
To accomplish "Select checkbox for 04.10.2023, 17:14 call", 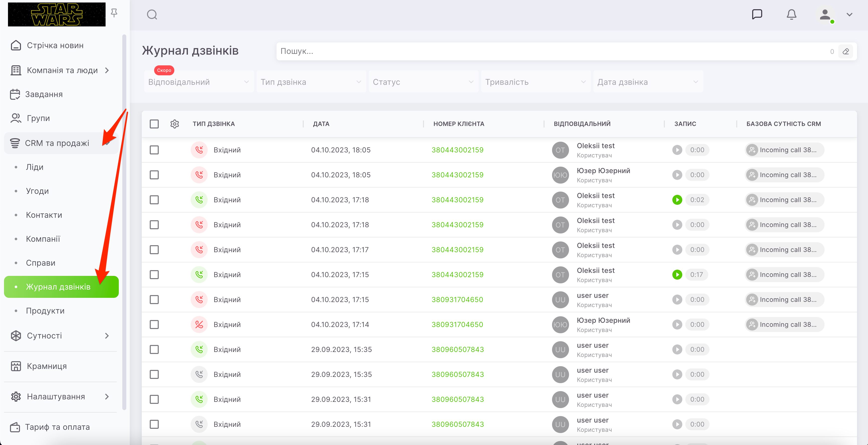I will click(x=154, y=325).
